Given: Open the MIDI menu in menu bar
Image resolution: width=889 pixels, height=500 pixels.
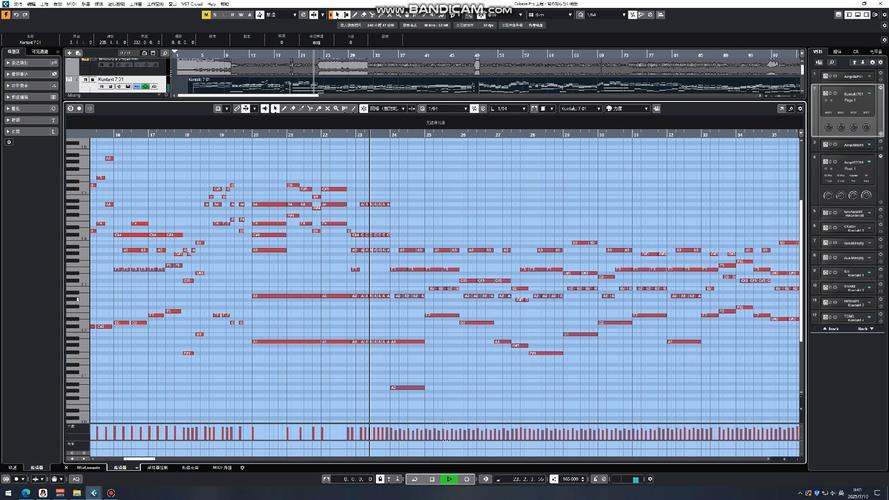Looking at the screenshot, I should point(71,3).
